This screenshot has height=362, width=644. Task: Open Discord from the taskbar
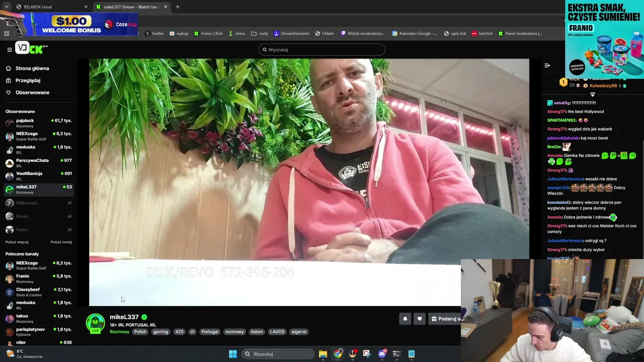[x=382, y=354]
